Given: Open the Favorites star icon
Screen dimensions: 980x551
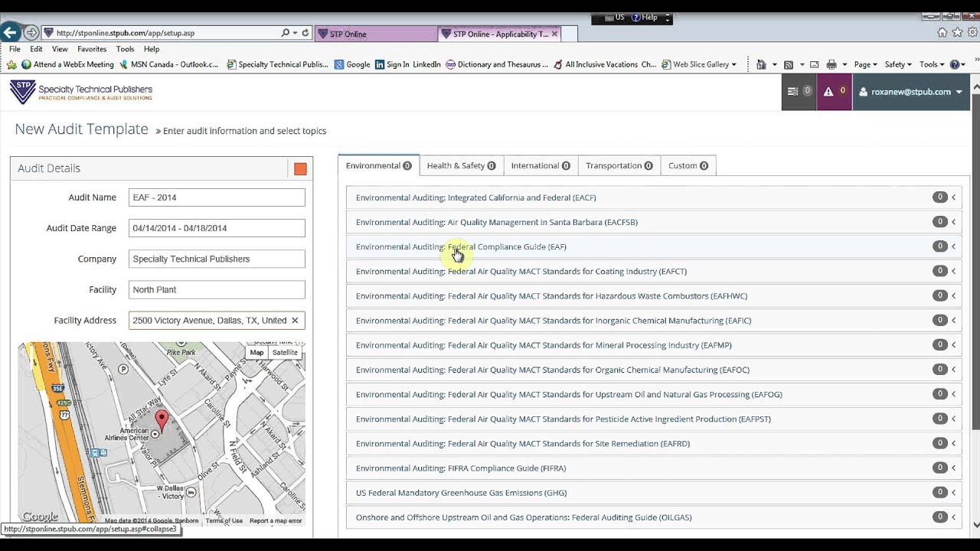Looking at the screenshot, I should pyautogui.click(x=957, y=33).
